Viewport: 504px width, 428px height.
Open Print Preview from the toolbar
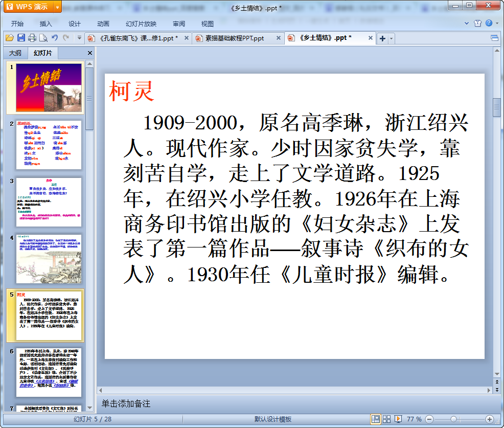coord(43,38)
